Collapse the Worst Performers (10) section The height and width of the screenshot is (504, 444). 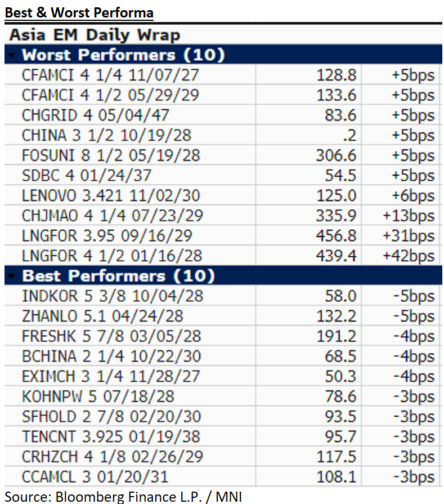click(x=12, y=55)
